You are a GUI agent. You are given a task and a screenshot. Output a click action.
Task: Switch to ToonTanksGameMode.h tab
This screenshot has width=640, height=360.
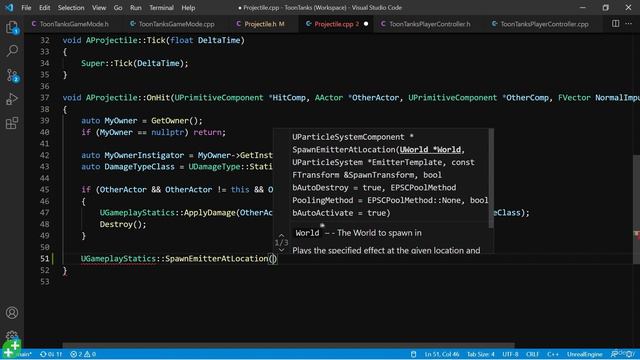(74, 24)
